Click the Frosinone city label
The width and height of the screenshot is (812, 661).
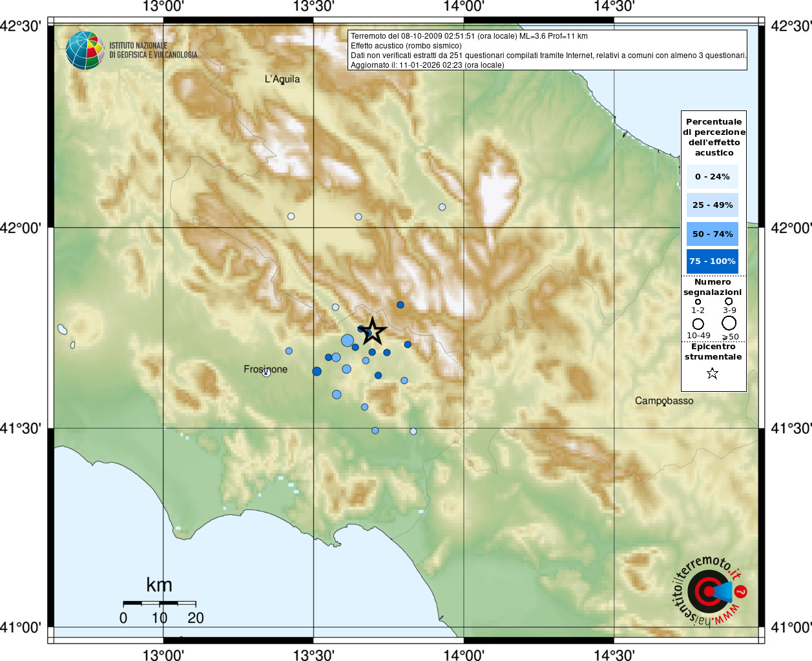(x=265, y=369)
